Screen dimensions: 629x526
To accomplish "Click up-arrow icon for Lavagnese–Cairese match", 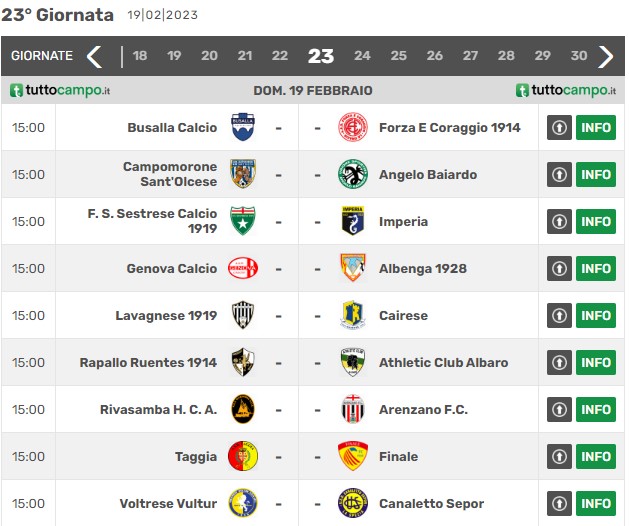I will click(559, 315).
